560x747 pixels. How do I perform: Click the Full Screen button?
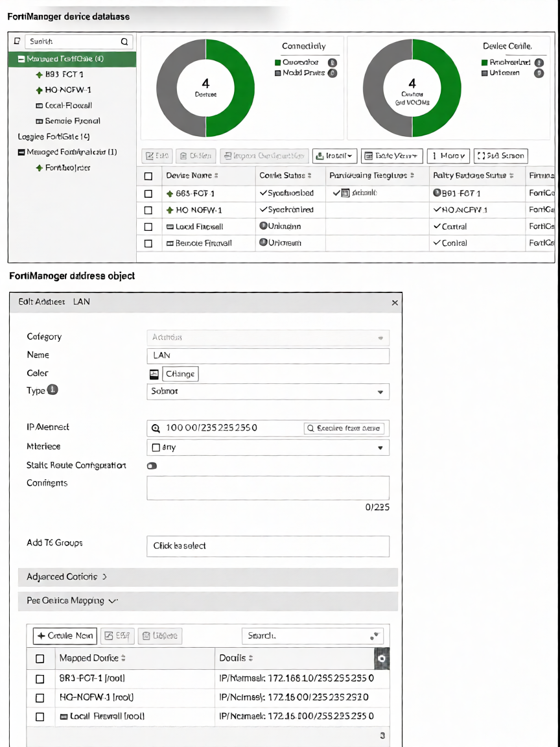501,156
